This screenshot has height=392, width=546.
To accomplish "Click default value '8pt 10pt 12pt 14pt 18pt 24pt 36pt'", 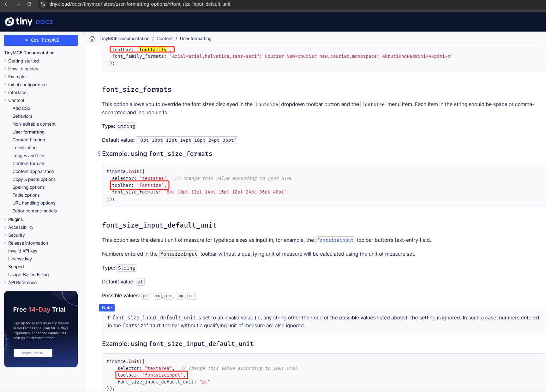I will (x=187, y=140).
